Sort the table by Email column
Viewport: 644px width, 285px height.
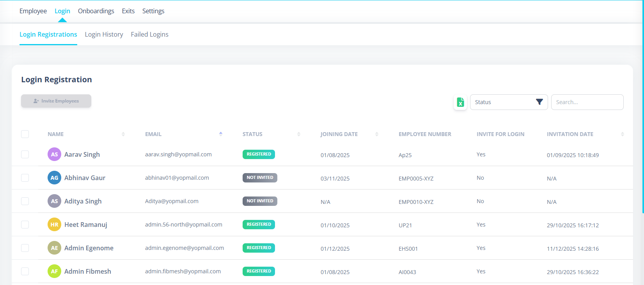pos(221,134)
